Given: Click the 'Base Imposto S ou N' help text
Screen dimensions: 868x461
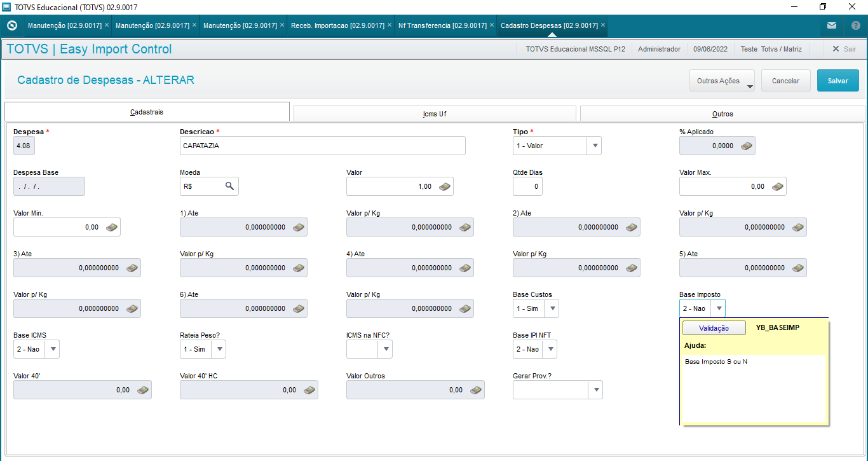Looking at the screenshot, I should [716, 361].
